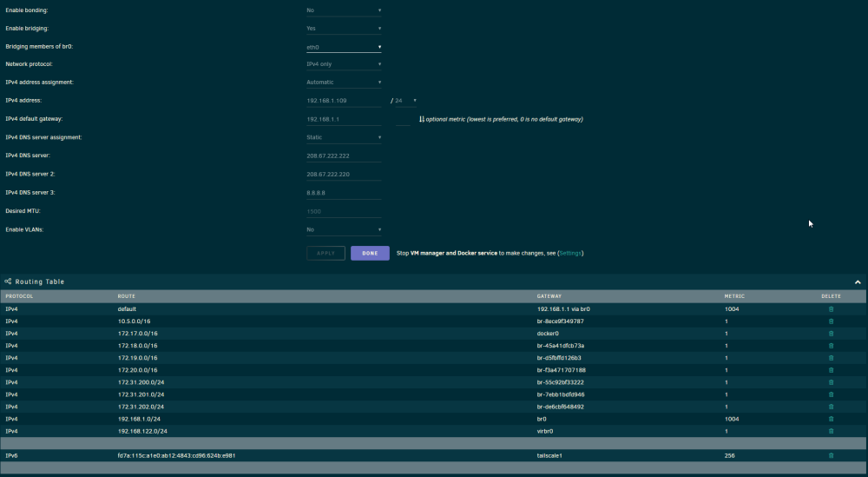The height and width of the screenshot is (477, 868).
Task: Click the Apply button
Action: (326, 253)
